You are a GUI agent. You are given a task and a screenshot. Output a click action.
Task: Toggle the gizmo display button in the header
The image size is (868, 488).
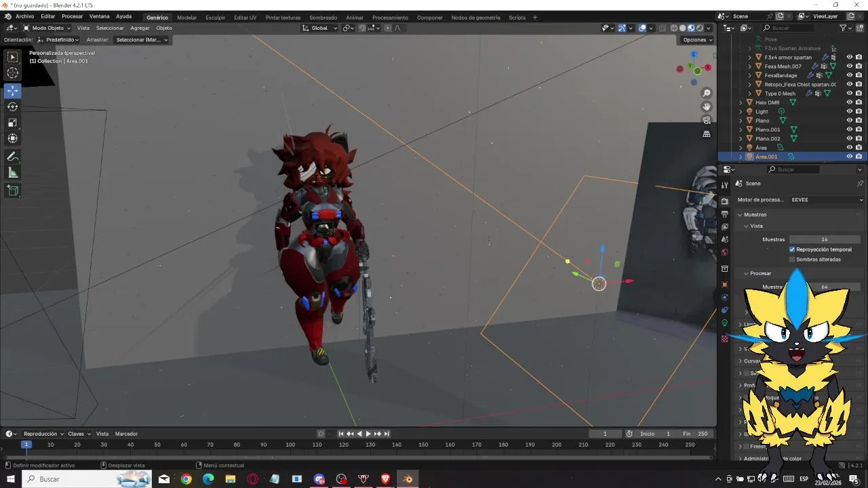[622, 28]
